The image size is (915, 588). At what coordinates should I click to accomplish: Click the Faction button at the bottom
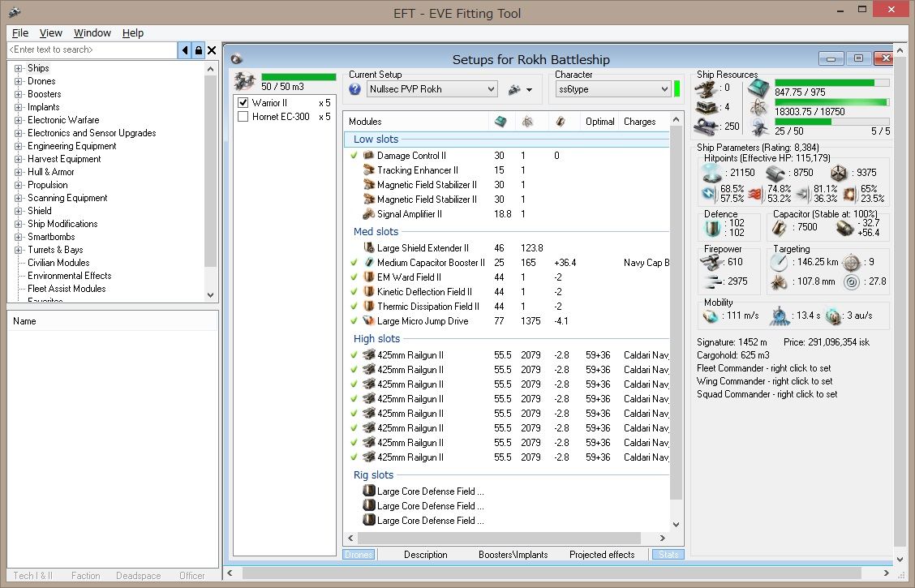point(85,576)
